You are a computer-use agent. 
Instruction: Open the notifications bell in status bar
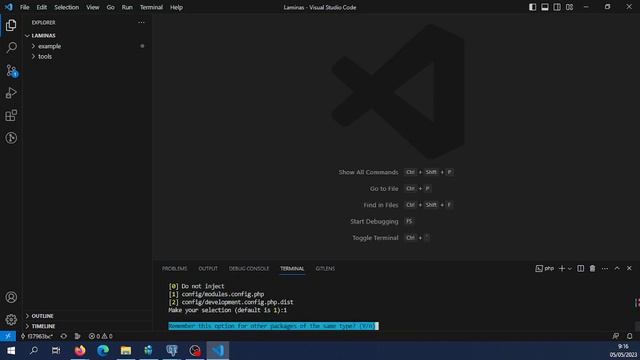629,336
